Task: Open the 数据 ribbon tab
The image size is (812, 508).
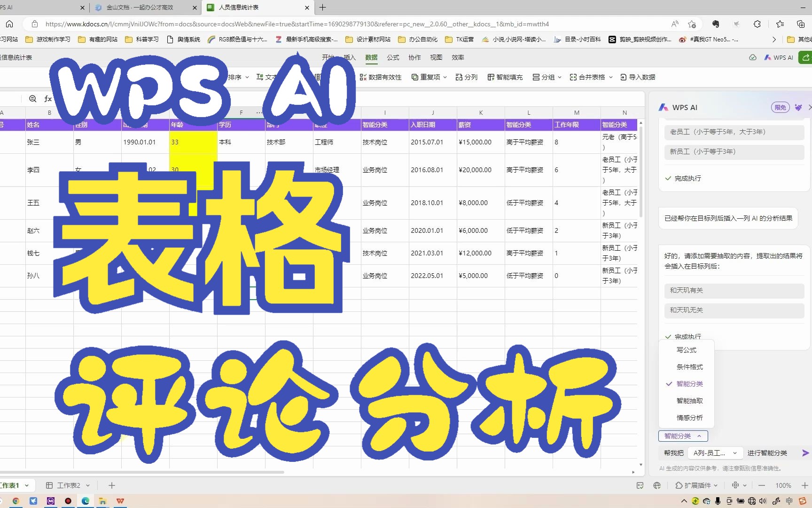Action: [371, 57]
